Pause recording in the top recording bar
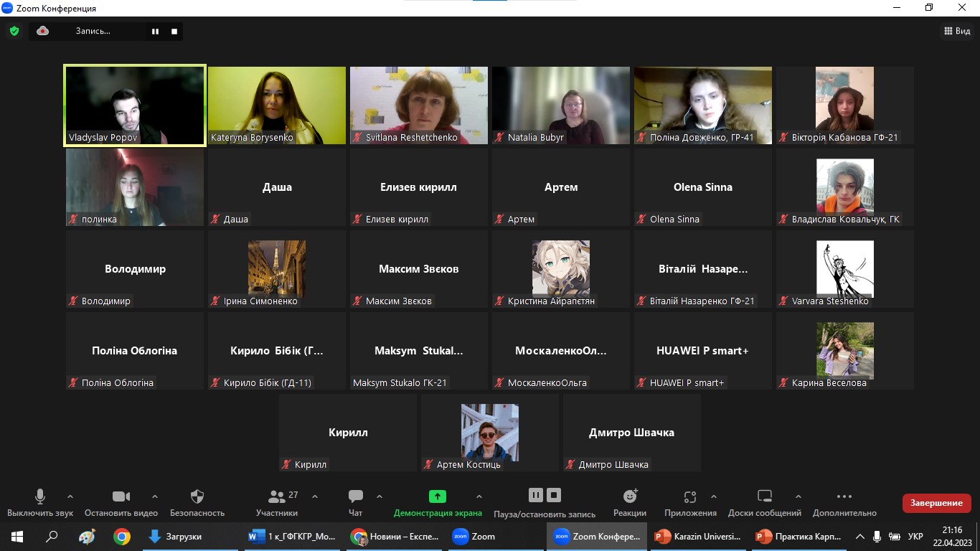The height and width of the screenshot is (551, 980). (155, 32)
